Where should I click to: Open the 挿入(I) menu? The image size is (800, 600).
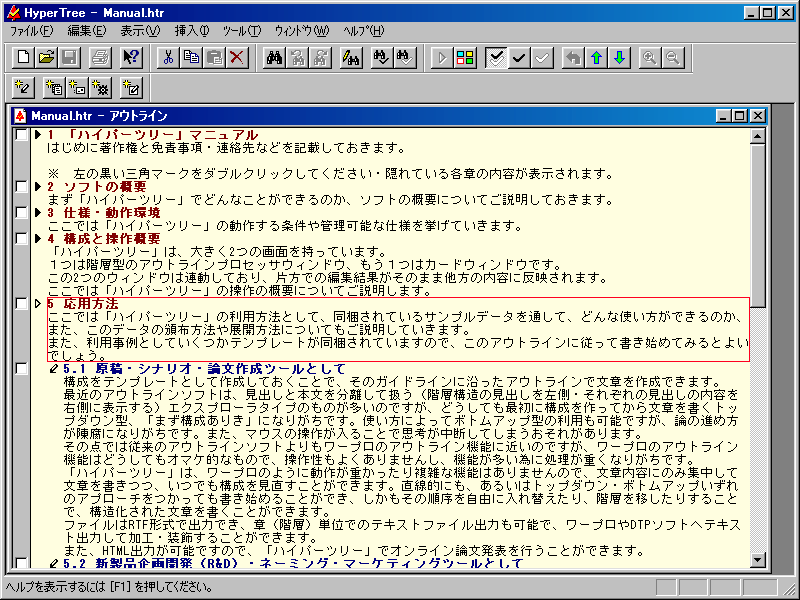tap(192, 31)
